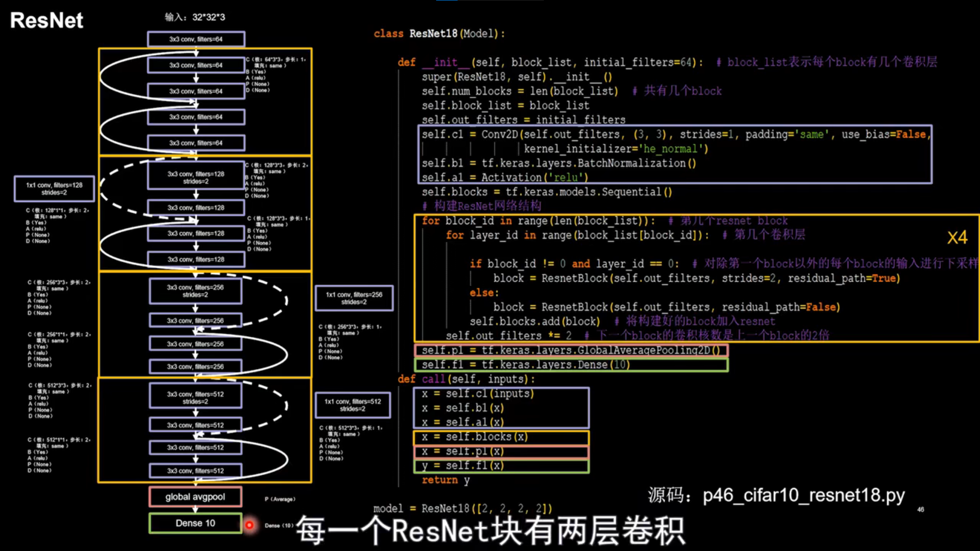980x551 pixels.
Task: Click the 1x1 conv filters=128 strides=2 shortcut box
Action: pos(54,189)
